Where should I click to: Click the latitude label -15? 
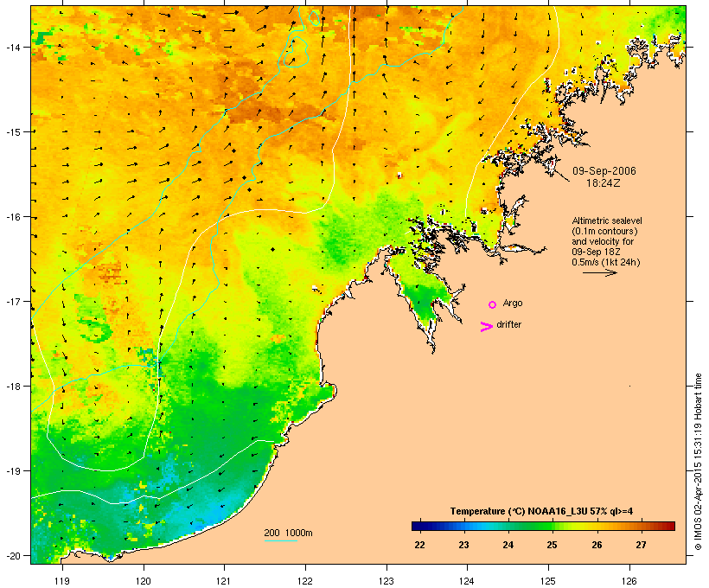pyautogui.click(x=12, y=132)
